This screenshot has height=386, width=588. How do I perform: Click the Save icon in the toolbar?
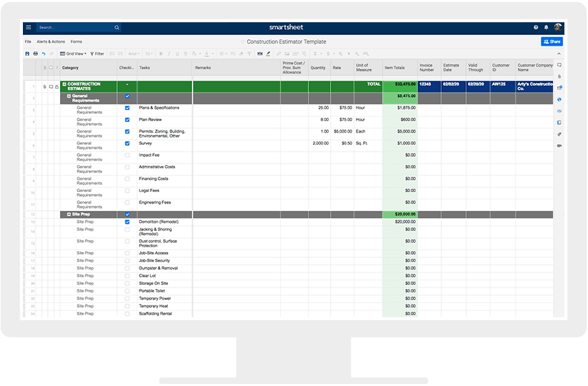[28, 53]
